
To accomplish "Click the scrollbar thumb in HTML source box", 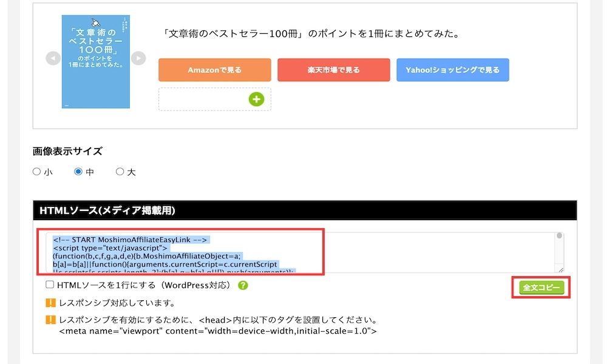I will (x=559, y=235).
